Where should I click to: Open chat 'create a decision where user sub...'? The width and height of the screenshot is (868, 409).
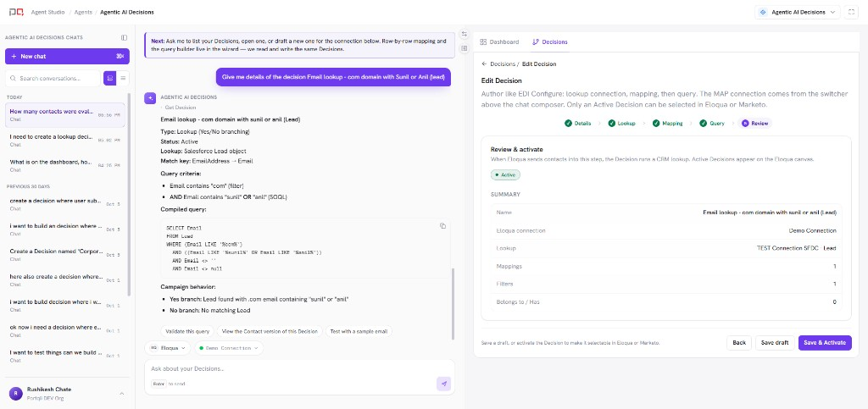[64, 204]
